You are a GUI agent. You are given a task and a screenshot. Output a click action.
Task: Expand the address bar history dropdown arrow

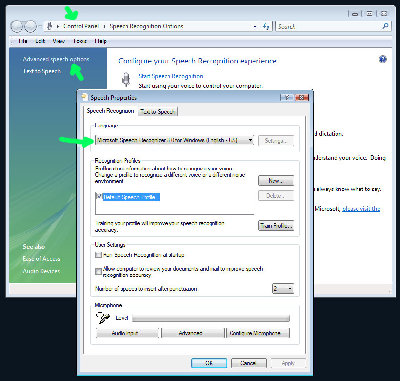255,26
